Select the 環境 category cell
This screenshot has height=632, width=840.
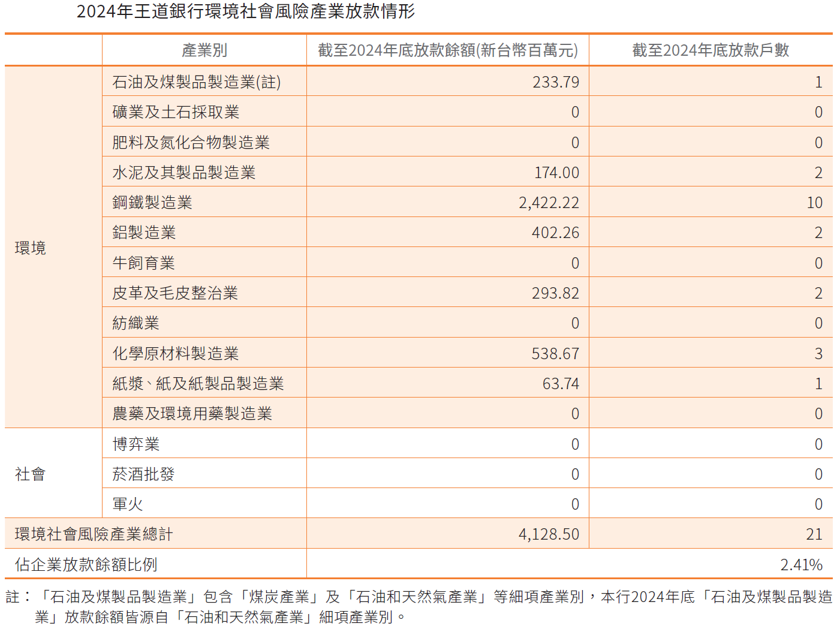pos(31,248)
